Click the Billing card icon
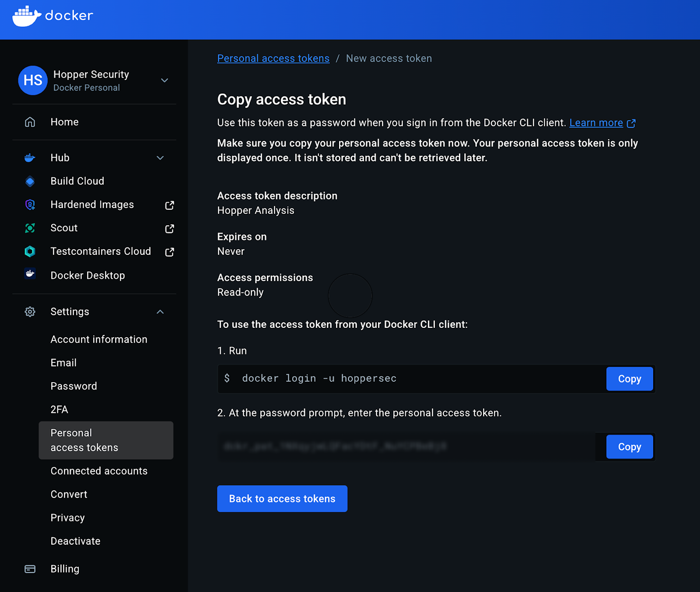 point(30,569)
